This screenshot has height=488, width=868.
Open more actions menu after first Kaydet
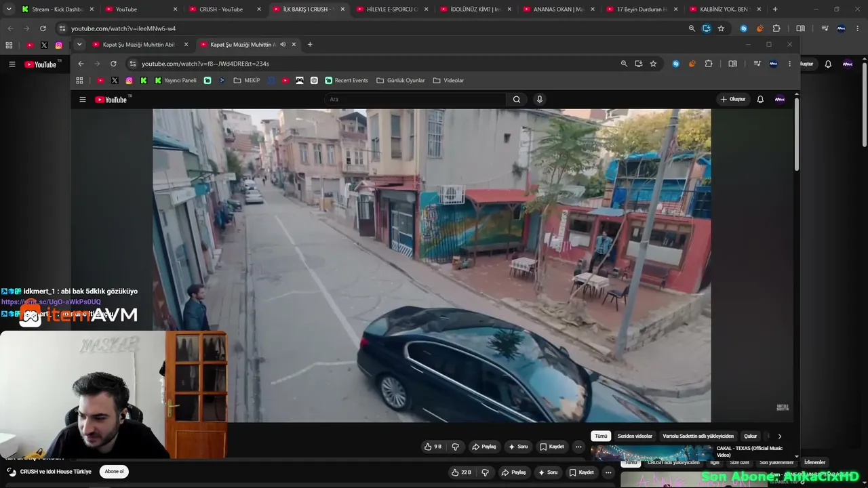click(578, 447)
